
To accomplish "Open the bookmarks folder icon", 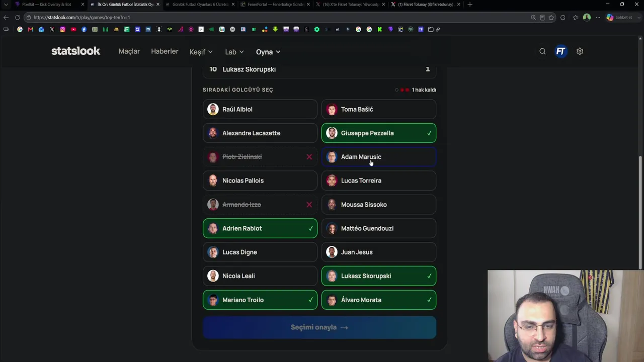I will point(431,29).
